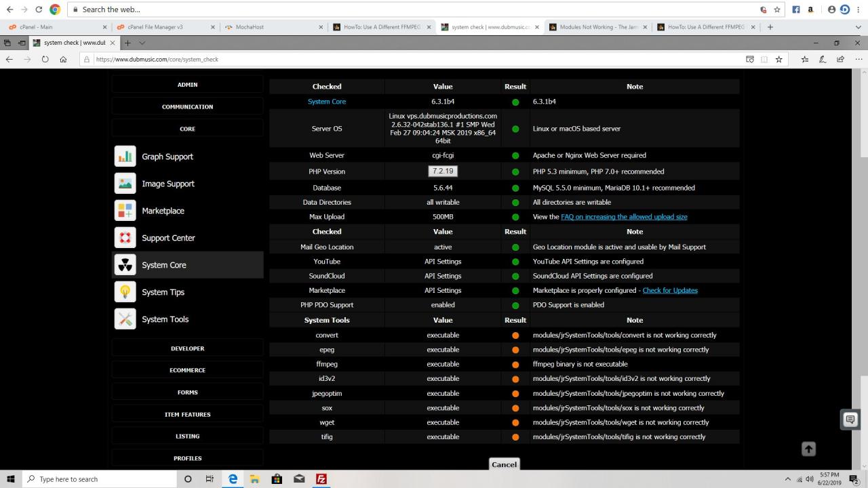Click the System Tips lightbulb icon

(125, 292)
